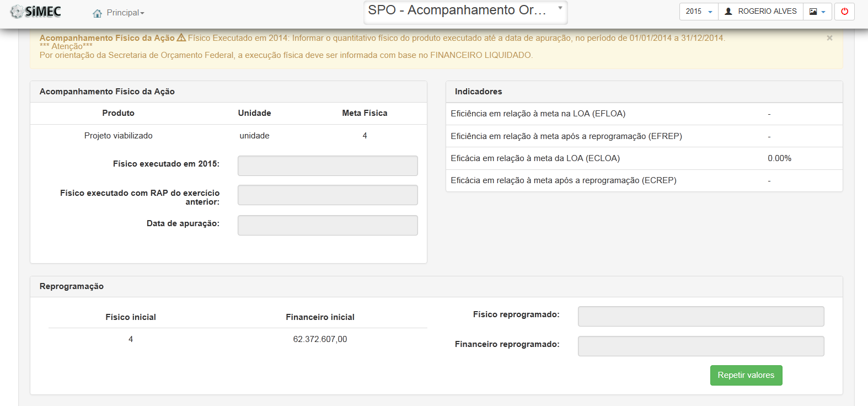Click the Financeiro reprogramado label

pyautogui.click(x=507, y=344)
